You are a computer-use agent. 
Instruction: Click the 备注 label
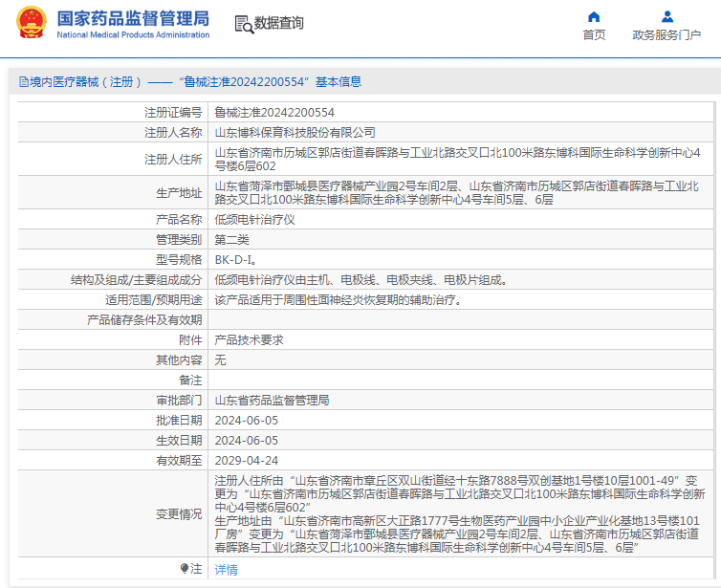pos(190,381)
